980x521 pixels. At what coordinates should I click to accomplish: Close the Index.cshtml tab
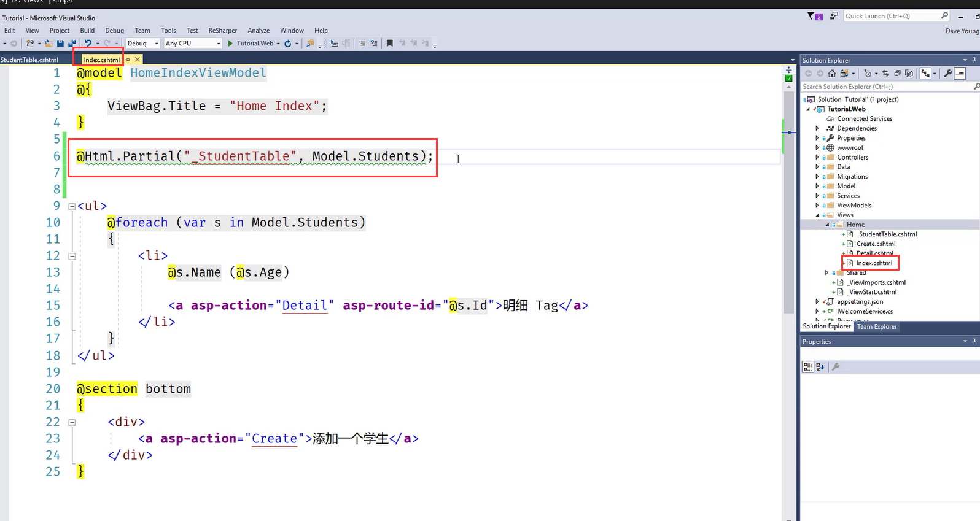coord(138,60)
